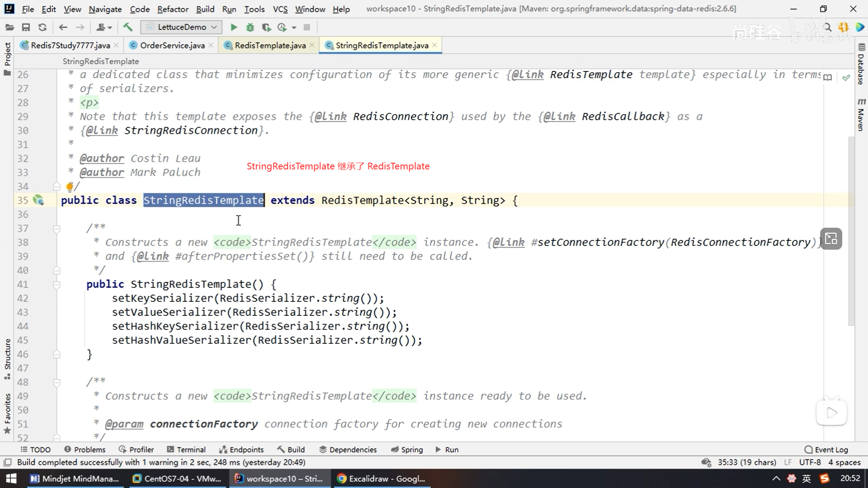The image size is (868, 488).
Task: Toggle Reader Mode icon in editor corner
Action: [828, 77]
